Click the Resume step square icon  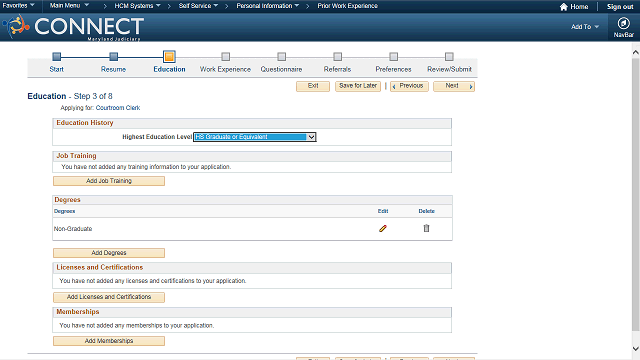click(x=113, y=56)
